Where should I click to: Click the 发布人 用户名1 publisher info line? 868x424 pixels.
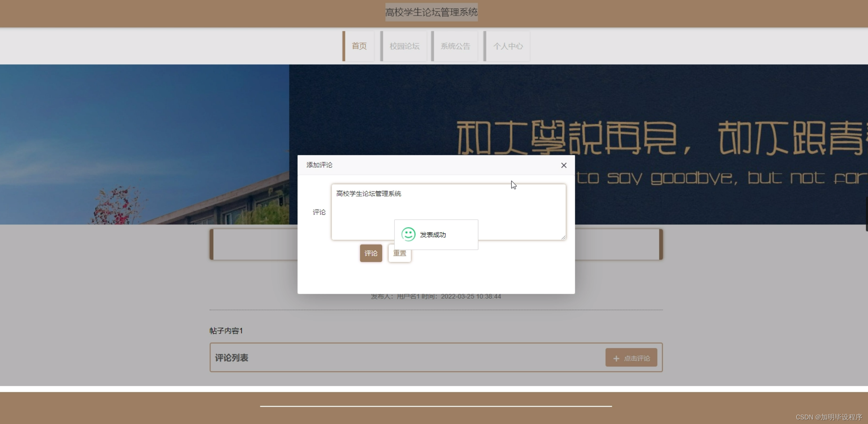[436, 297]
